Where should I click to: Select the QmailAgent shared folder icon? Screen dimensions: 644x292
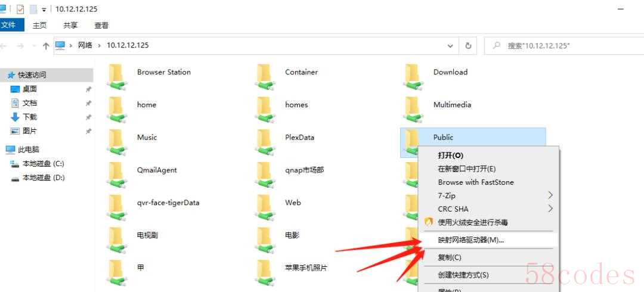pos(117,175)
